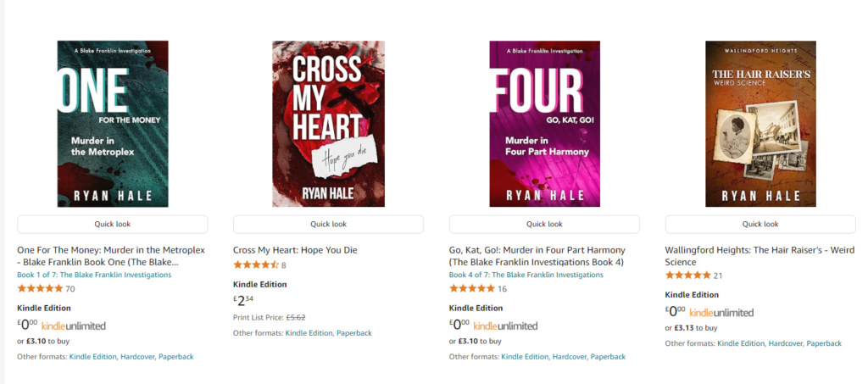Open the Book 4 of 7 series link

click(x=526, y=275)
